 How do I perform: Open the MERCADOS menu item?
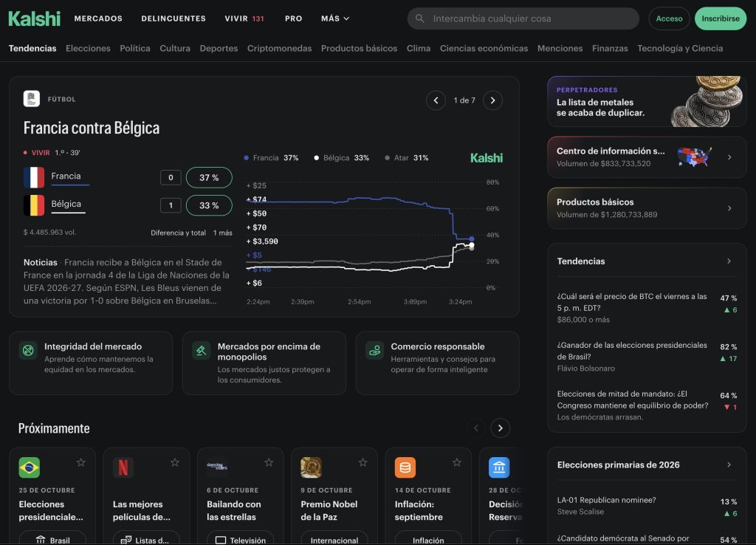tap(98, 18)
